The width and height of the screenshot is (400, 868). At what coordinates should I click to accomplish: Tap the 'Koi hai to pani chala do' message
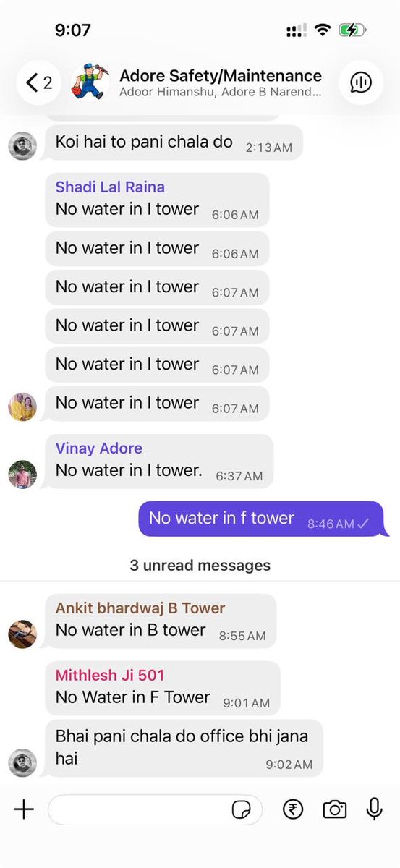click(x=174, y=142)
